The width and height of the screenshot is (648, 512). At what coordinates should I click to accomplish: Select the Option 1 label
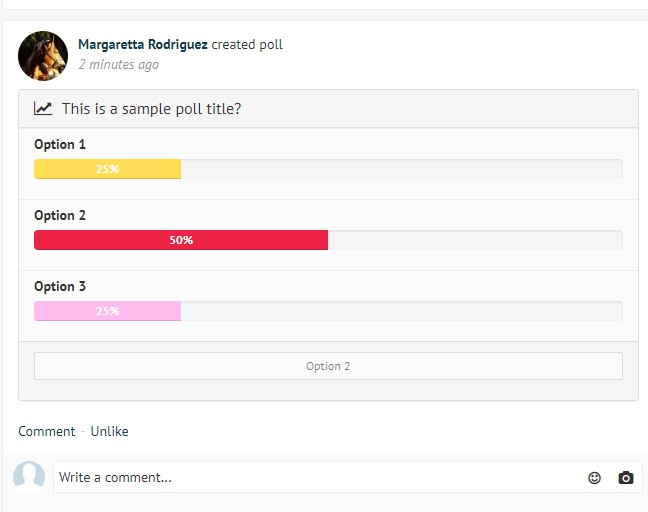click(x=60, y=145)
